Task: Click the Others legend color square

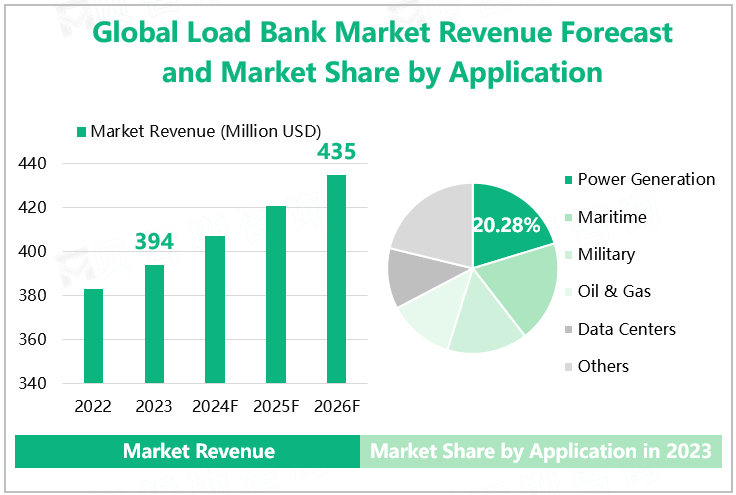Action: click(568, 366)
